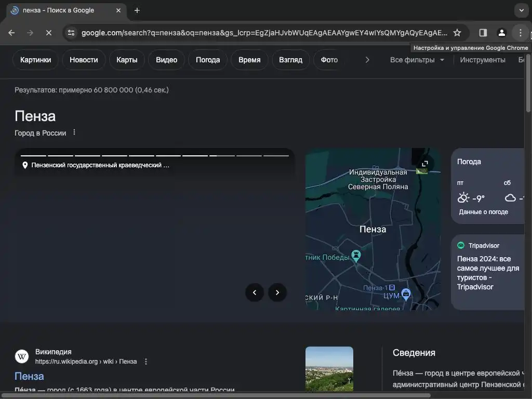Open options menu beside Wikipedia result URL
This screenshot has width=532, height=399.
click(146, 362)
